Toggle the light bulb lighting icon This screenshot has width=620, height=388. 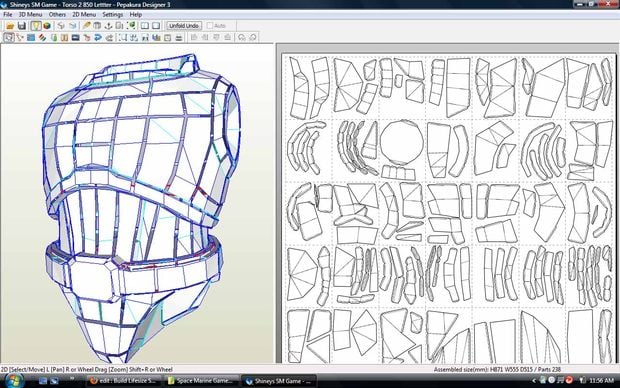pos(36,26)
